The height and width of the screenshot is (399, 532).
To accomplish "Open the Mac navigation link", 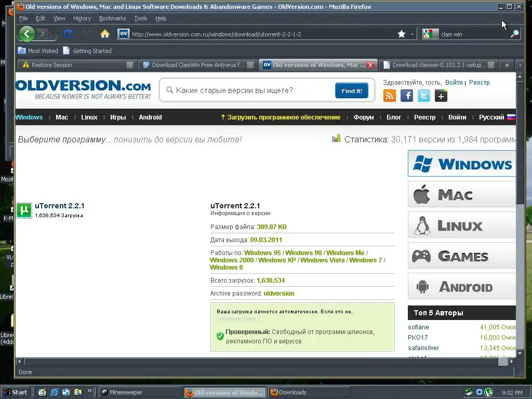I will coord(62,117).
